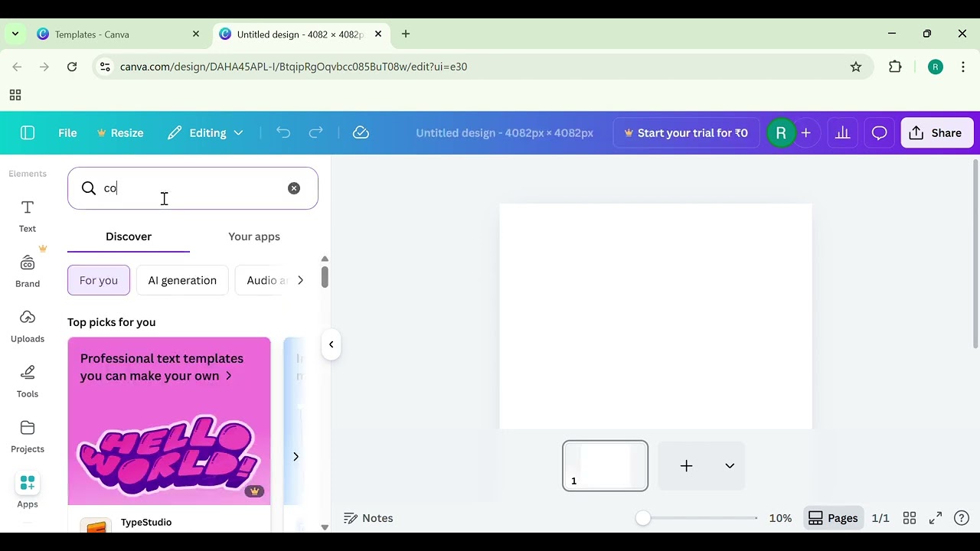Open Chrome three-dot menu
This screenshot has width=980, height=551.
pyautogui.click(x=963, y=67)
